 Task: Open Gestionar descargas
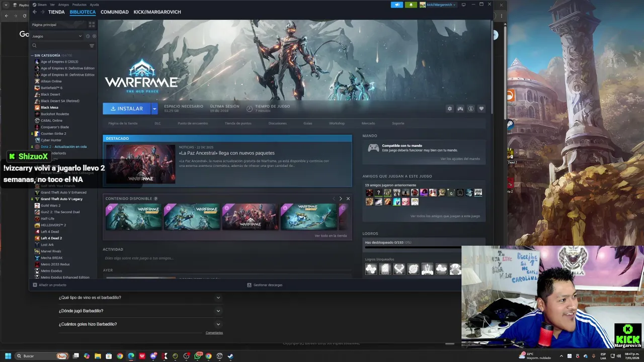(265, 285)
